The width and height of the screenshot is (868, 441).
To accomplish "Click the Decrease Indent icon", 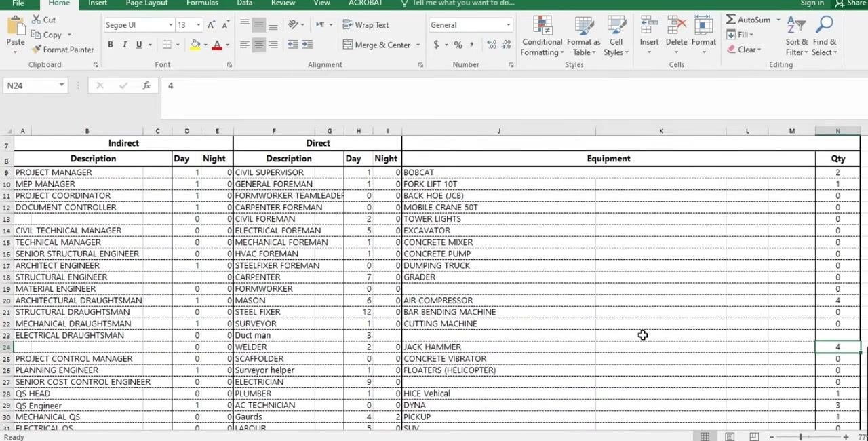I will coord(293,45).
